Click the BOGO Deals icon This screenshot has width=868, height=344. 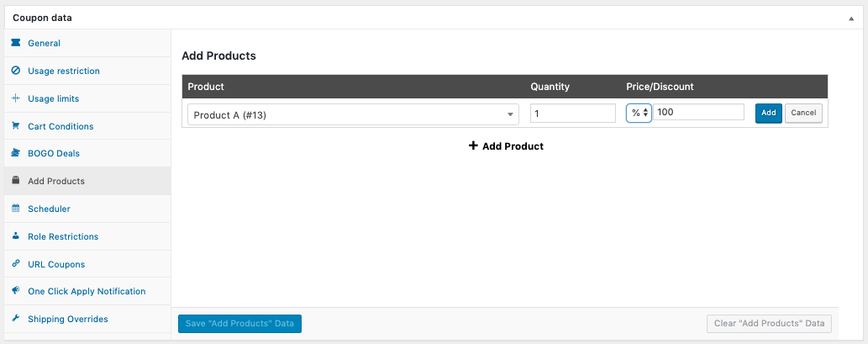pos(15,153)
